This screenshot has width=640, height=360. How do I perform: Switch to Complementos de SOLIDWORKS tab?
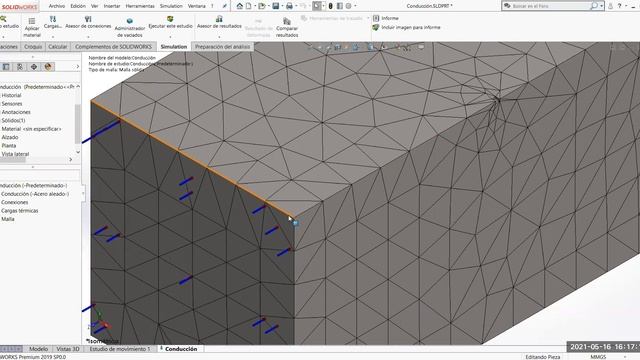pyautogui.click(x=113, y=47)
